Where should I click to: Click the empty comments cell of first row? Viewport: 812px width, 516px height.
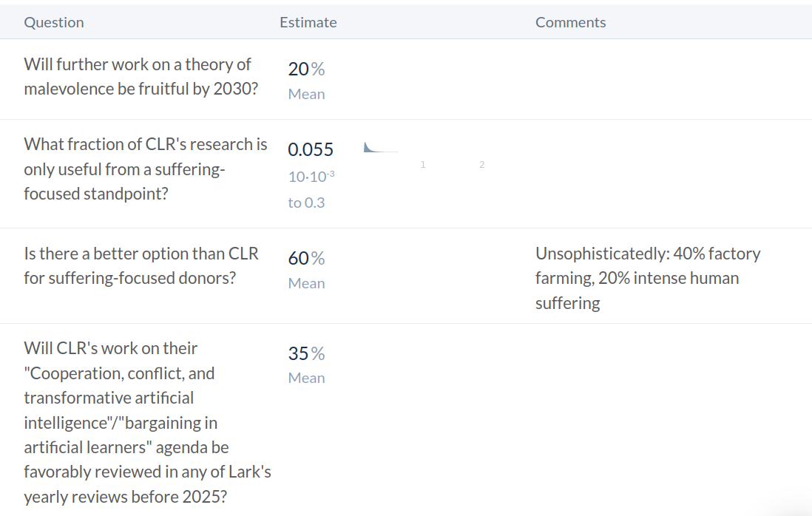tap(668, 79)
